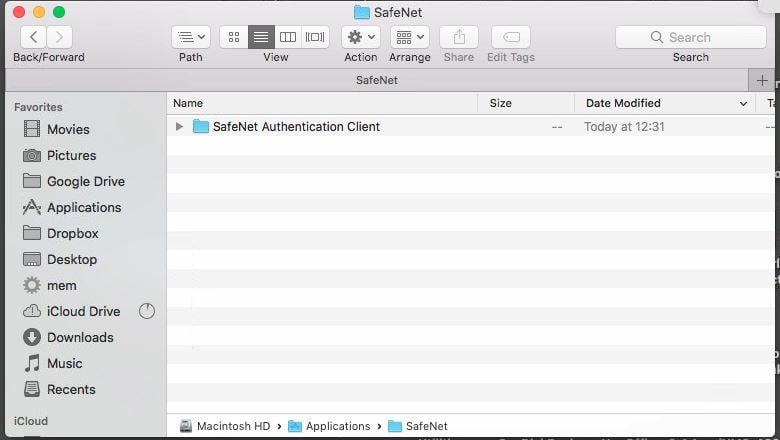Go to Macintosh HD in path bar
The width and height of the screenshot is (780, 440).
225,426
